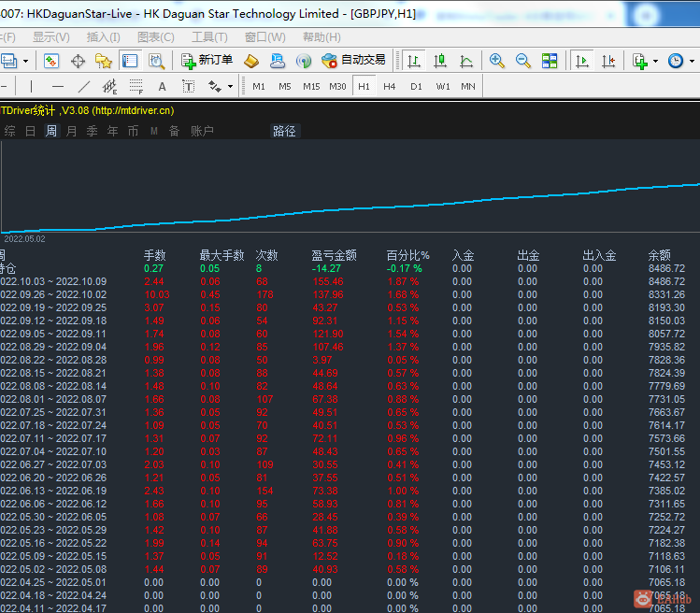The height and width of the screenshot is (613, 700).
Task: Open the 显示(V) view menu
Action: (x=51, y=37)
